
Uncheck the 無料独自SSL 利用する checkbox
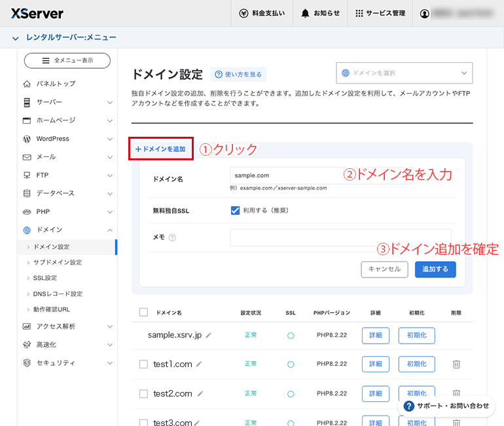pos(235,211)
